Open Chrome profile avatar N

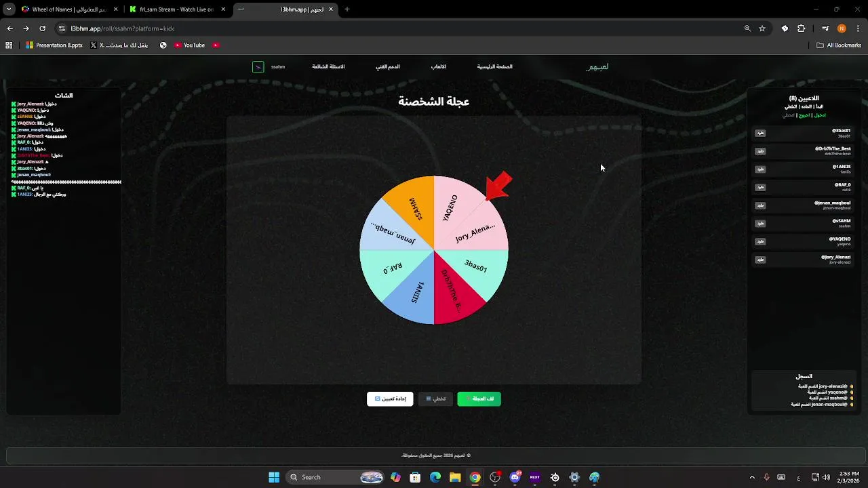click(842, 28)
